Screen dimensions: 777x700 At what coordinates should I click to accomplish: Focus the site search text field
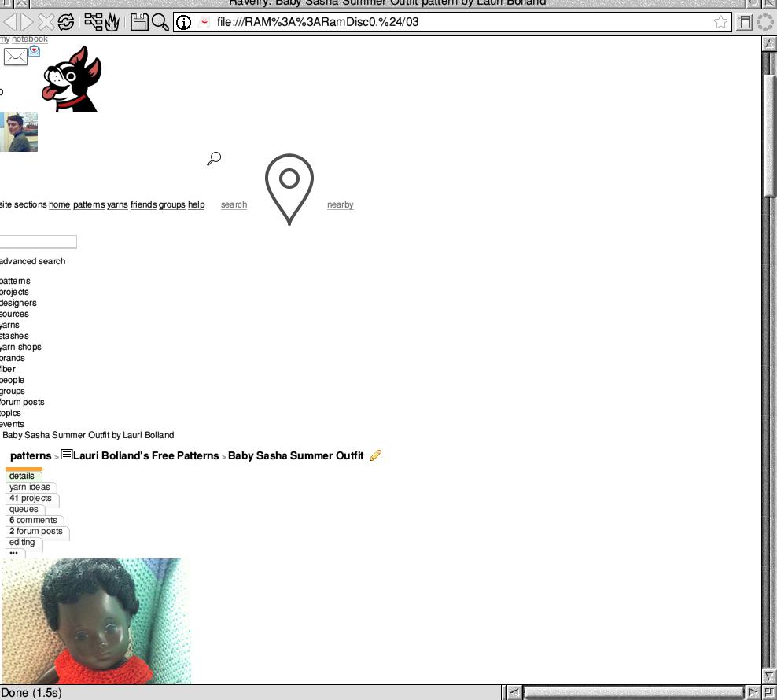(39, 241)
